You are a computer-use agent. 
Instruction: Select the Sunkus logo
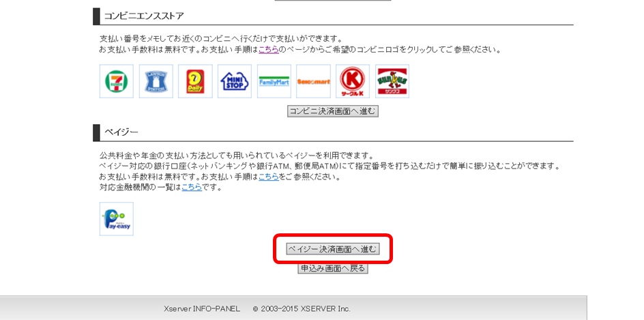(392, 82)
